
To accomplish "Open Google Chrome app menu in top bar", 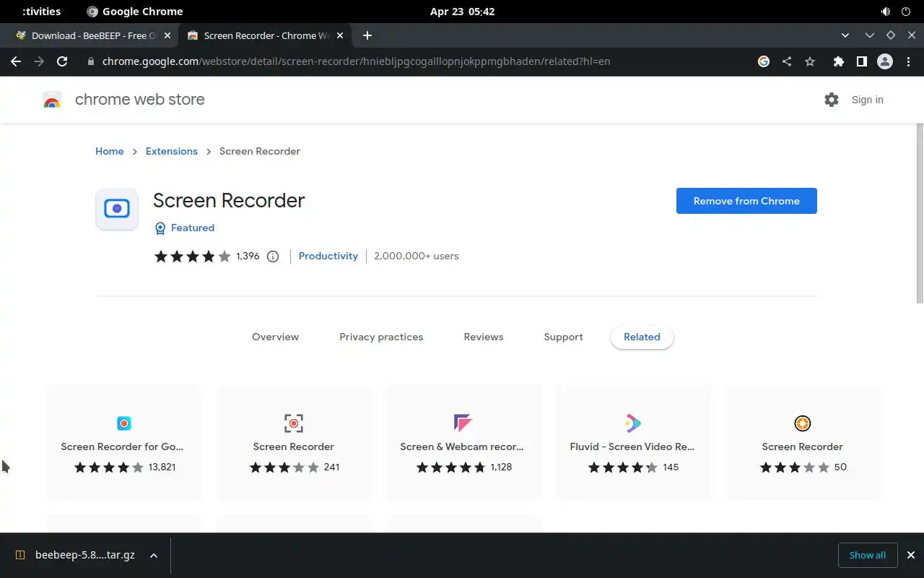I will (x=135, y=12).
